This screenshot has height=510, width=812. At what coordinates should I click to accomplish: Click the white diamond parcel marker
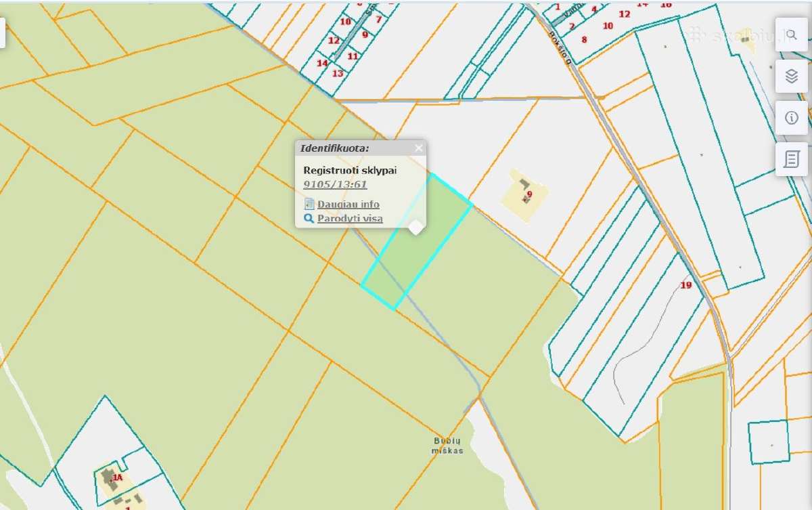[x=416, y=227]
